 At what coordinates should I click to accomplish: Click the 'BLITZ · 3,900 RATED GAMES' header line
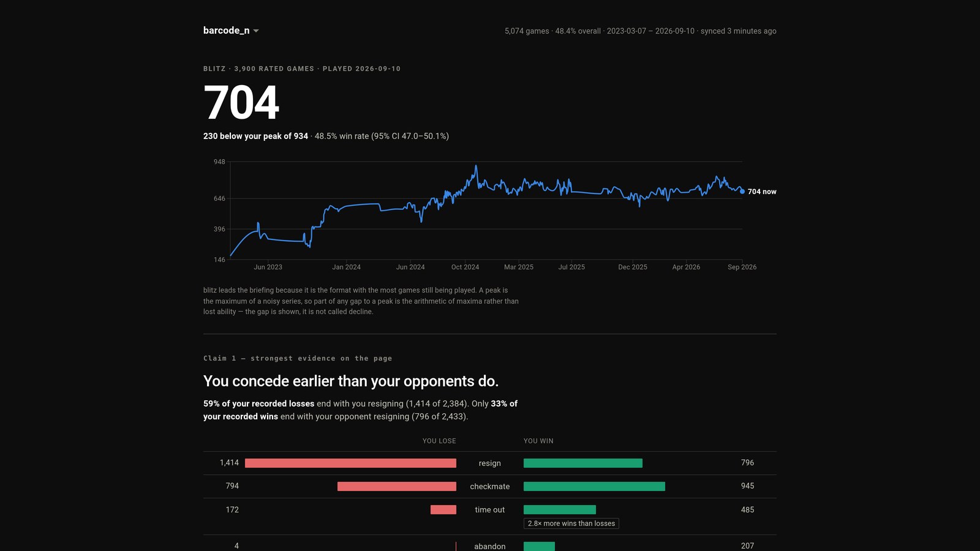(302, 69)
